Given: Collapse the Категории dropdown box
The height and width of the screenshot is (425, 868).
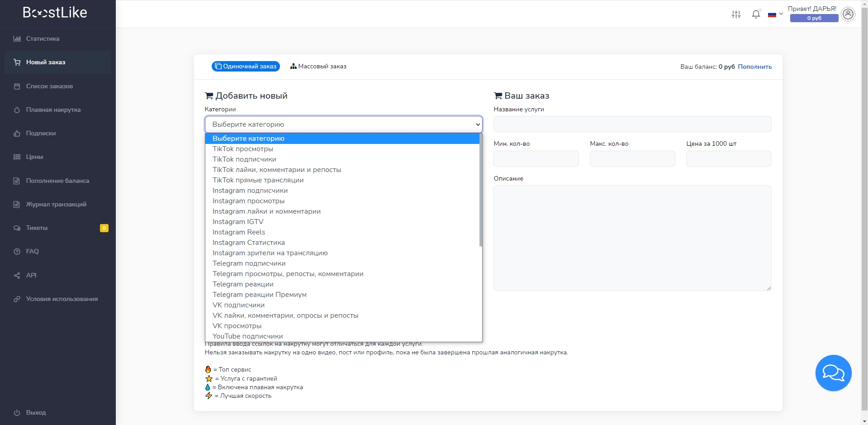Looking at the screenshot, I should [x=344, y=124].
